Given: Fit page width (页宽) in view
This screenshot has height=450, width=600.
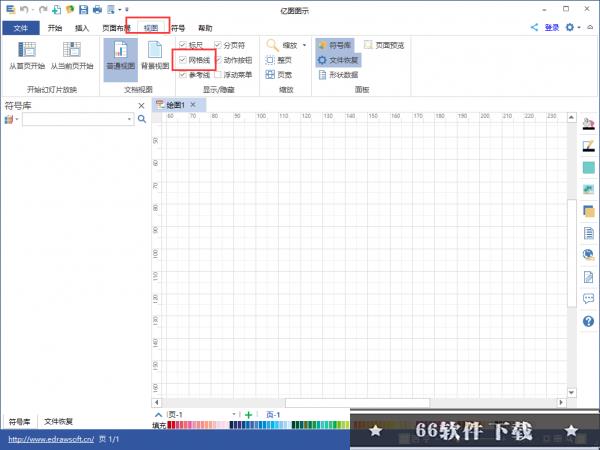Looking at the screenshot, I should 279,75.
